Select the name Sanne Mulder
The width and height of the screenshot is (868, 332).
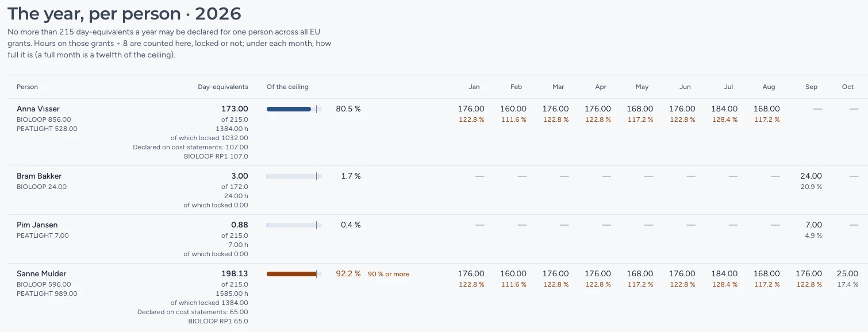tap(41, 273)
